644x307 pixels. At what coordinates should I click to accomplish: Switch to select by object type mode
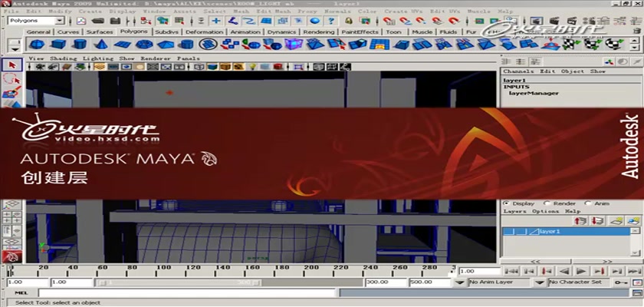click(x=163, y=21)
